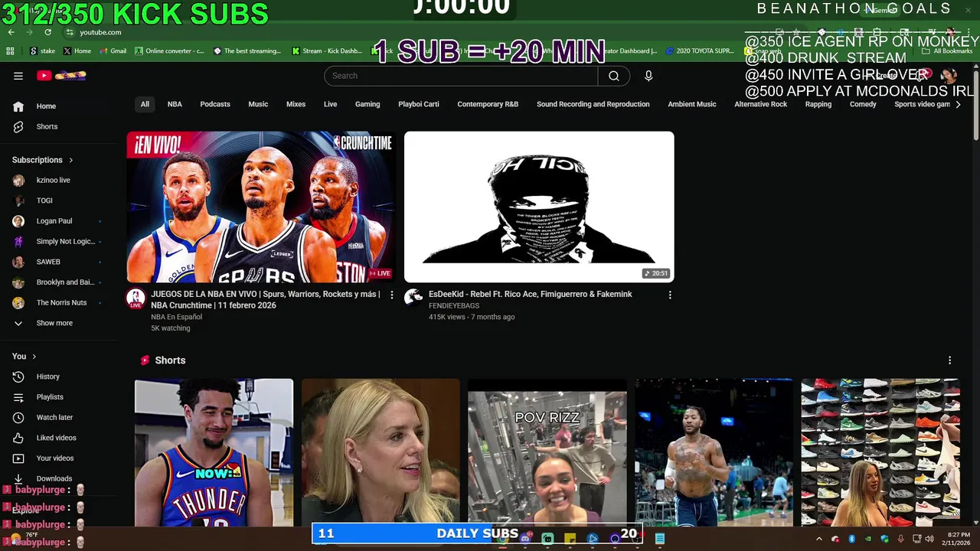Show more category chips with the arrow
Image resolution: width=980 pixels, height=551 pixels.
click(x=958, y=104)
